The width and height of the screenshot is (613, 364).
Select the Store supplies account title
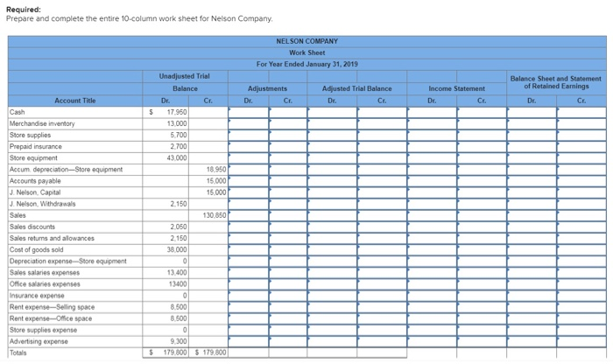point(30,135)
